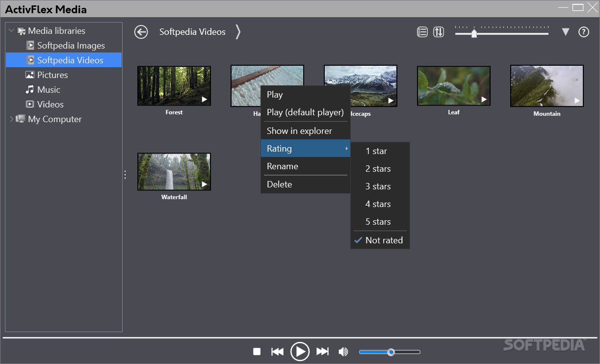The image size is (600, 364).
Task: Select My Computer in the tree
Action: (55, 119)
